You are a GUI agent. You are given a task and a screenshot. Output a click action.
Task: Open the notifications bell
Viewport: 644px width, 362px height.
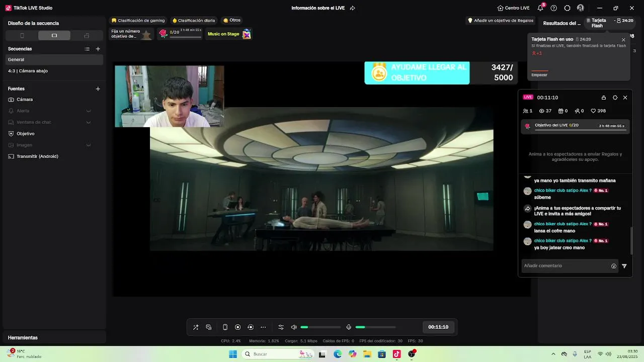540,8
